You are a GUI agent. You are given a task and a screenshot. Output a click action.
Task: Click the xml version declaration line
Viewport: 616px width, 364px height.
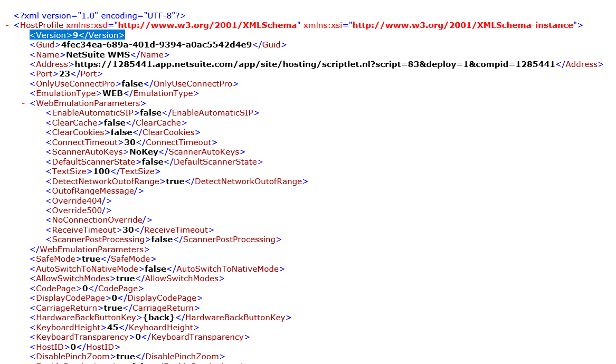[x=99, y=16]
